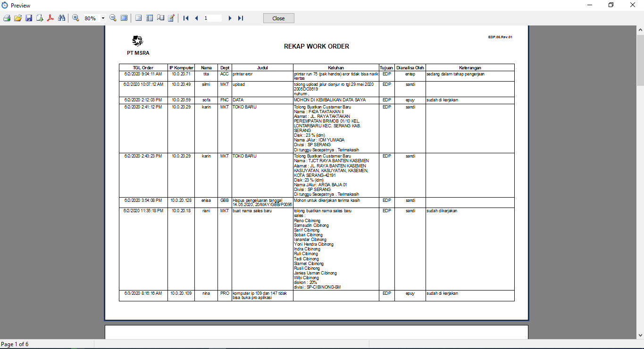The height and width of the screenshot is (349, 644).
Task: Go to the next page
Action: coord(230,18)
